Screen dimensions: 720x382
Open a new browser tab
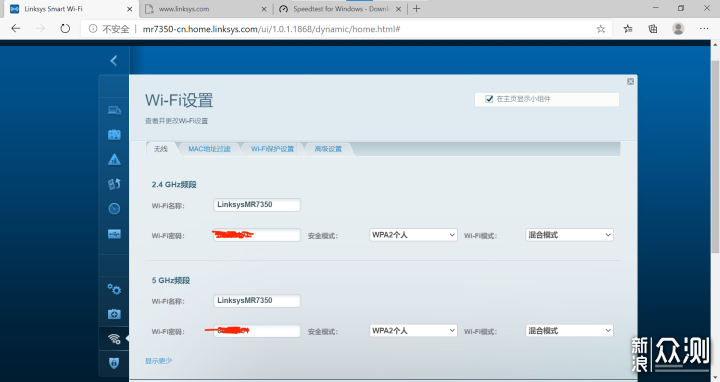tap(416, 8)
